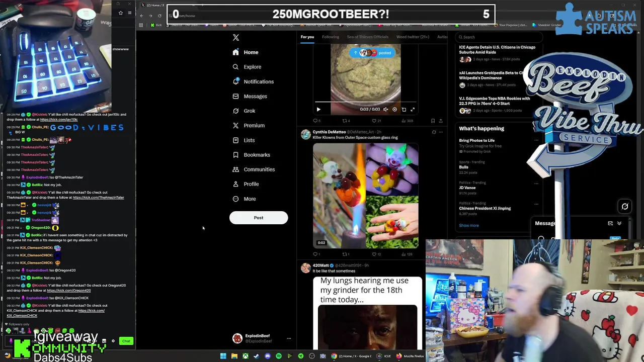Image resolution: width=644 pixels, height=362 pixels.
Task: Open ExplodinBeef account menu dots
Action: click(289, 338)
